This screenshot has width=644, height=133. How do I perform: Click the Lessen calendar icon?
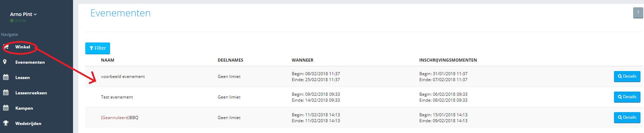pos(6,77)
